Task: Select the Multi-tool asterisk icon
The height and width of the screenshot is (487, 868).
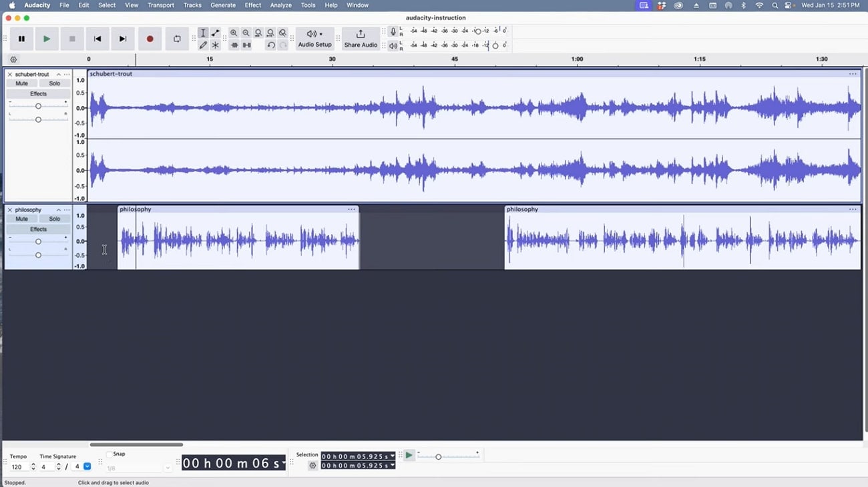Action: (215, 45)
